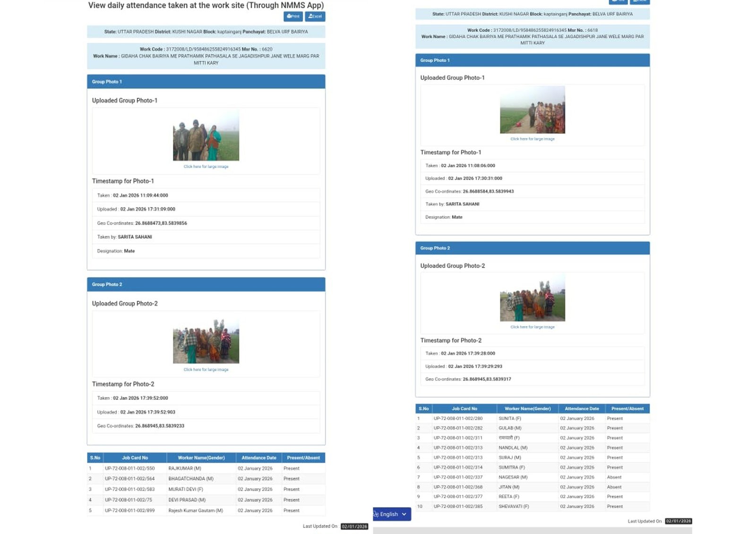Export the Msr 6620 attendance to Excel
The height and width of the screenshot is (534, 756).
(x=315, y=17)
